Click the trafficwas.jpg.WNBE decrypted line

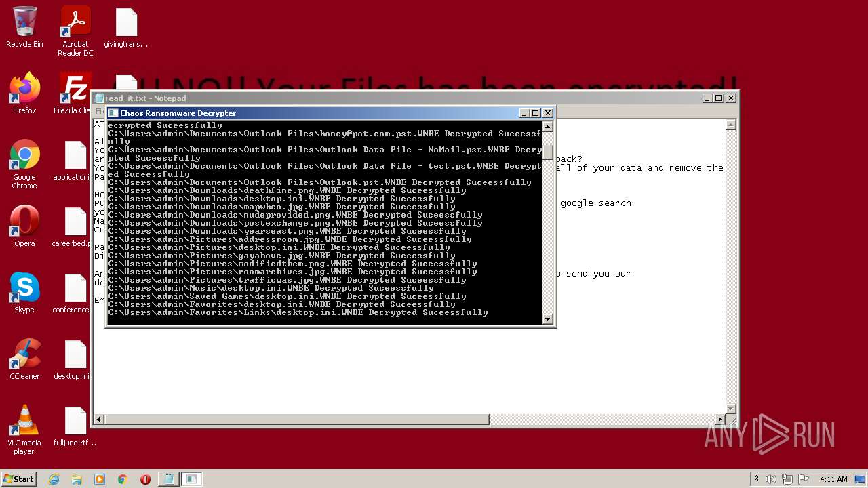[x=288, y=280]
